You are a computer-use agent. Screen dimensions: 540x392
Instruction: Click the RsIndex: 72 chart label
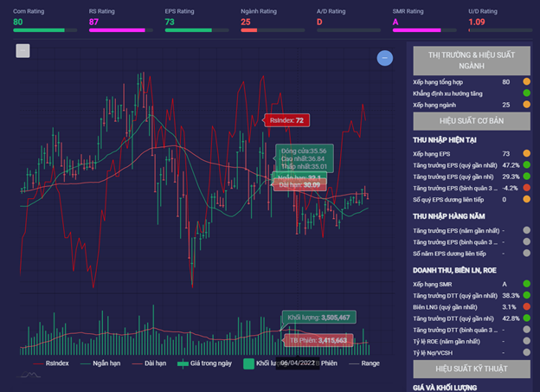(x=286, y=120)
